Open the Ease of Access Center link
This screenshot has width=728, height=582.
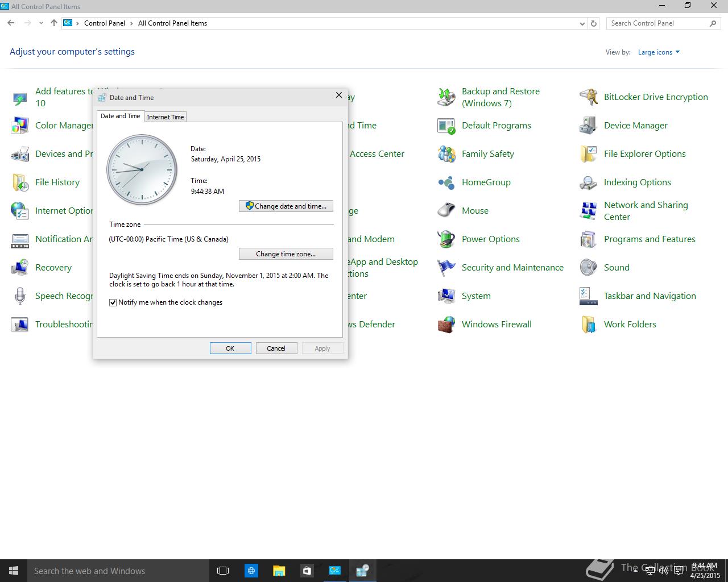point(377,154)
